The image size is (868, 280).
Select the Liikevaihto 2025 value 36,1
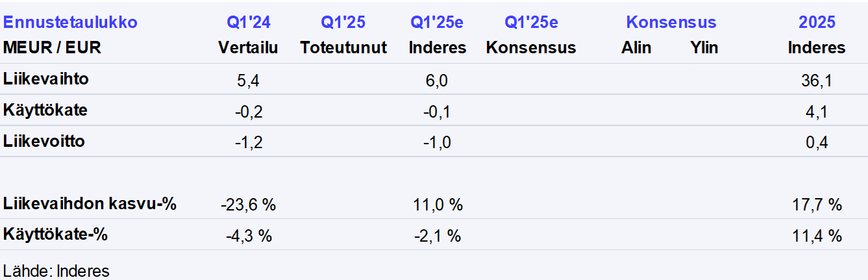816,81
